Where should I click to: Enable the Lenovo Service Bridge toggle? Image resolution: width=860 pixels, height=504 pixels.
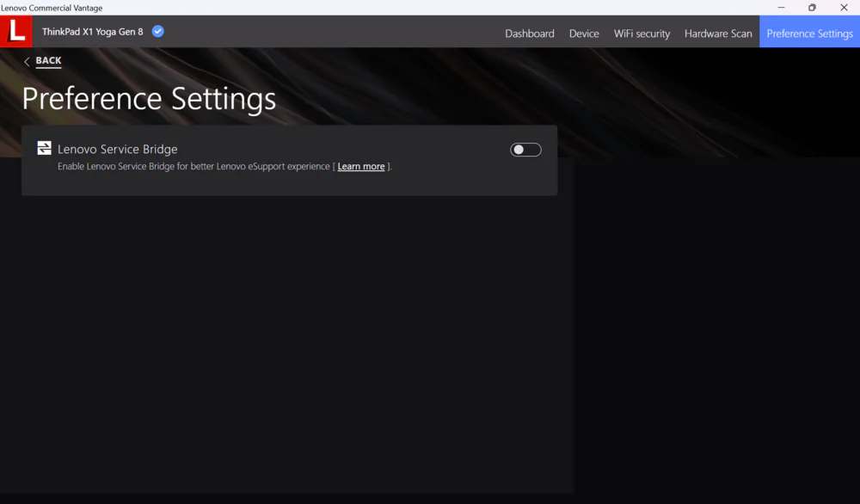(525, 150)
